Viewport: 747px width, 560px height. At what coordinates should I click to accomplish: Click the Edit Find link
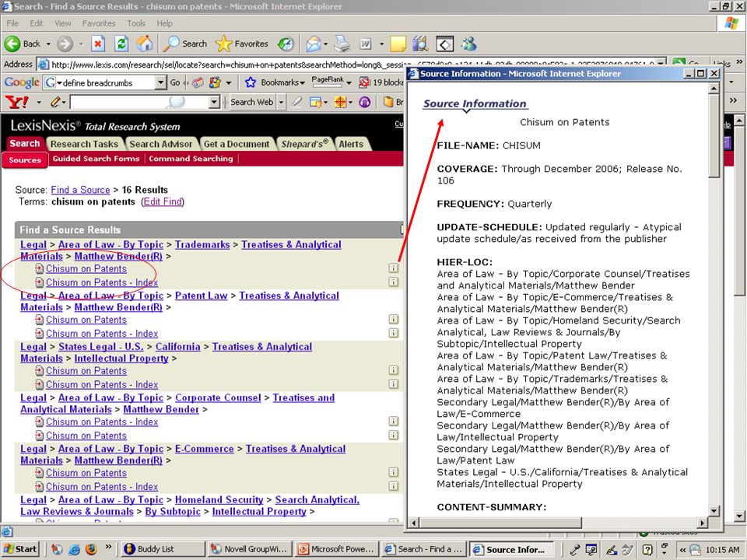point(163,201)
